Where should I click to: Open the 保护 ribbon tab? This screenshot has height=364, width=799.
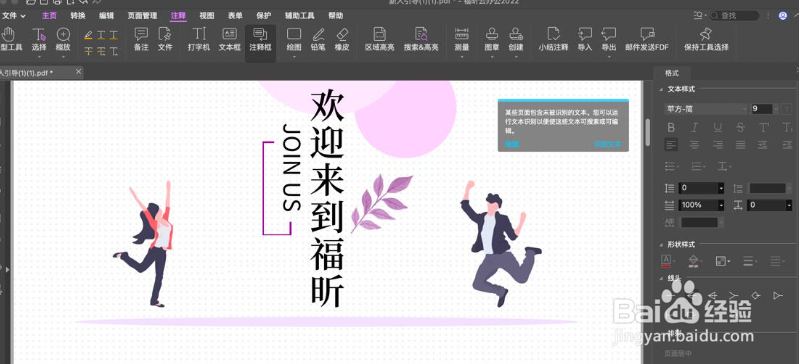[264, 16]
